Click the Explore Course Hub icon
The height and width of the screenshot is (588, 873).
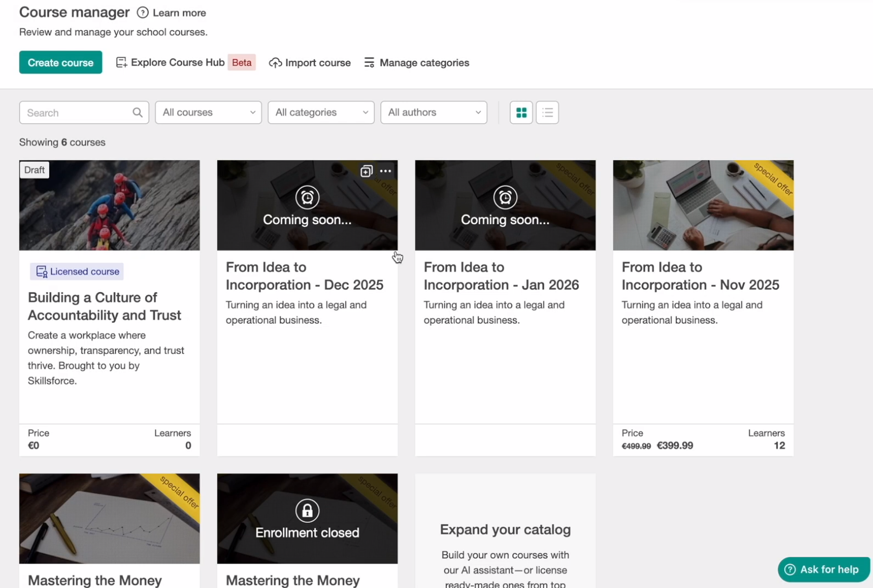pos(121,63)
